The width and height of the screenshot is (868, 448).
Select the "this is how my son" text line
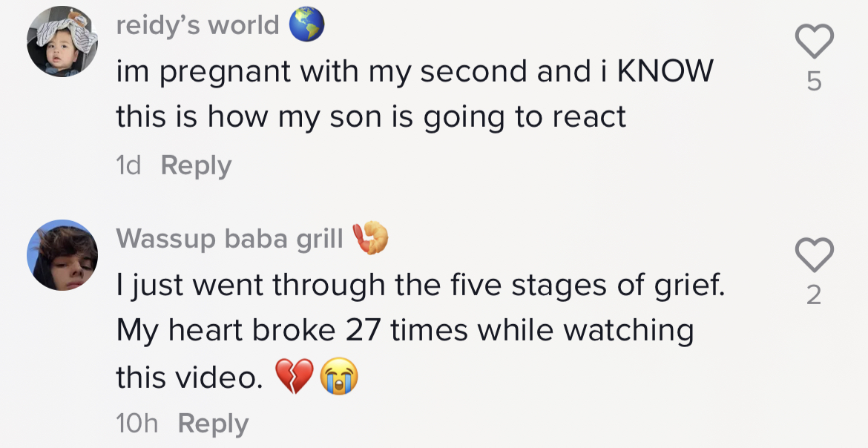tap(371, 117)
